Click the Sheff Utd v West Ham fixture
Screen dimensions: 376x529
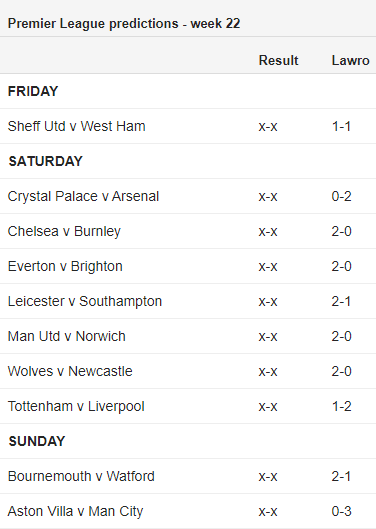click(77, 126)
